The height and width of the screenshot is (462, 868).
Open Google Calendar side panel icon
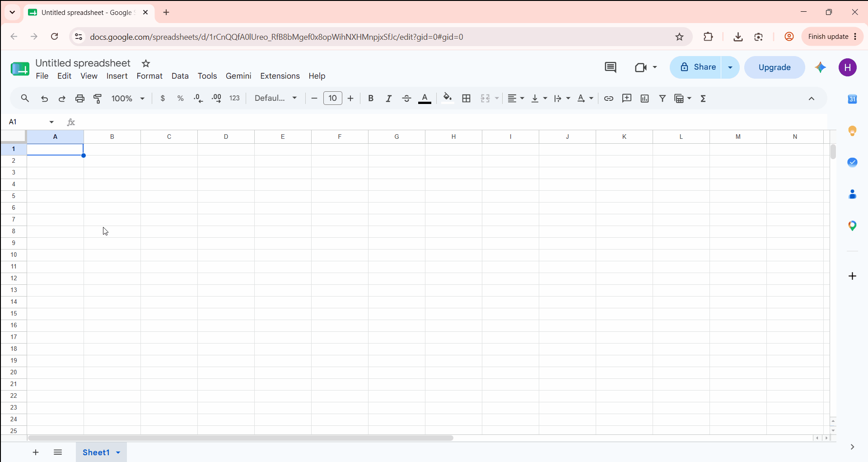[x=853, y=99]
